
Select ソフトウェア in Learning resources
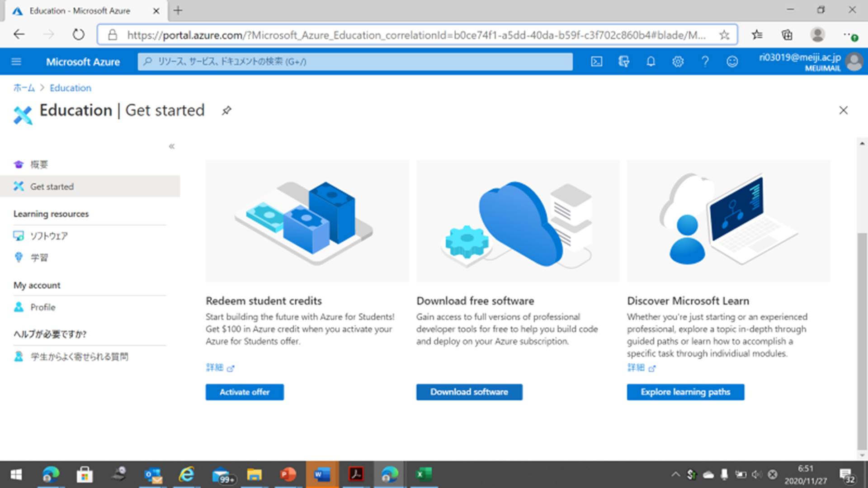(x=49, y=236)
